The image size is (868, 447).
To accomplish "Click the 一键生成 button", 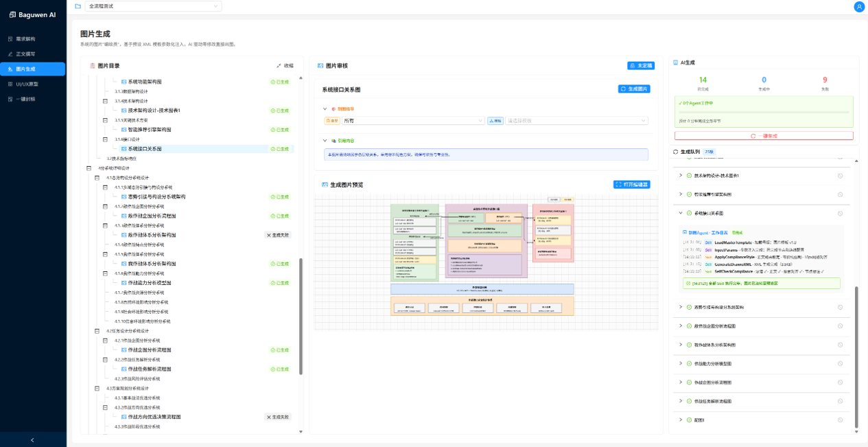I will pyautogui.click(x=764, y=136).
